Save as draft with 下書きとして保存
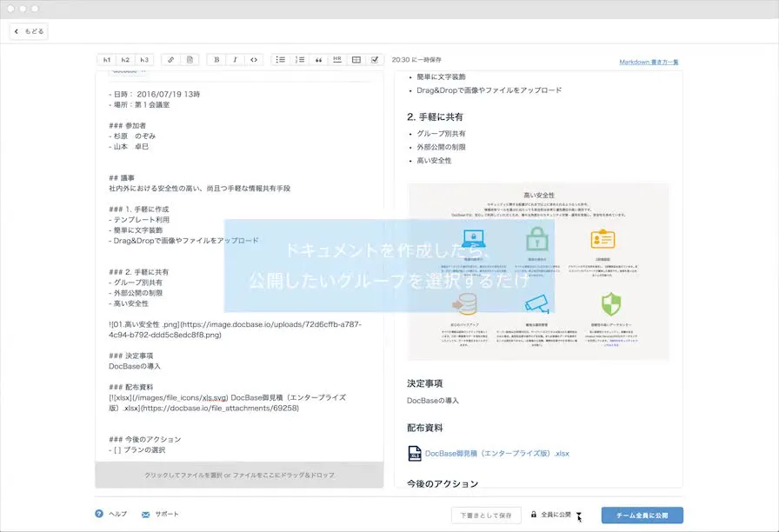779x532 pixels. click(x=486, y=515)
